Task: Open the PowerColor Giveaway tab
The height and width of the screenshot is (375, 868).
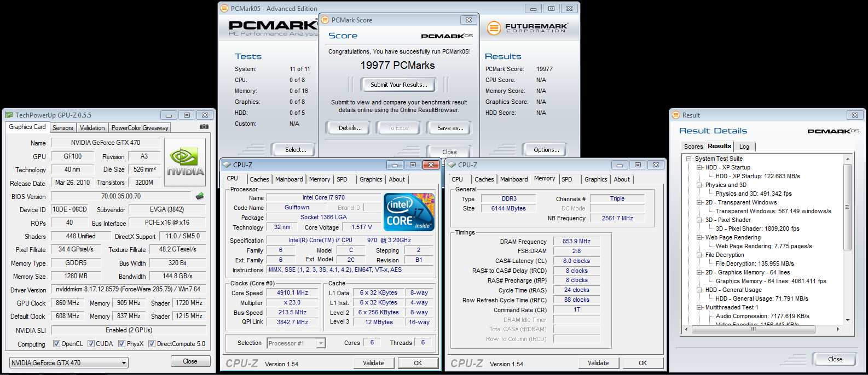Action: pos(140,128)
